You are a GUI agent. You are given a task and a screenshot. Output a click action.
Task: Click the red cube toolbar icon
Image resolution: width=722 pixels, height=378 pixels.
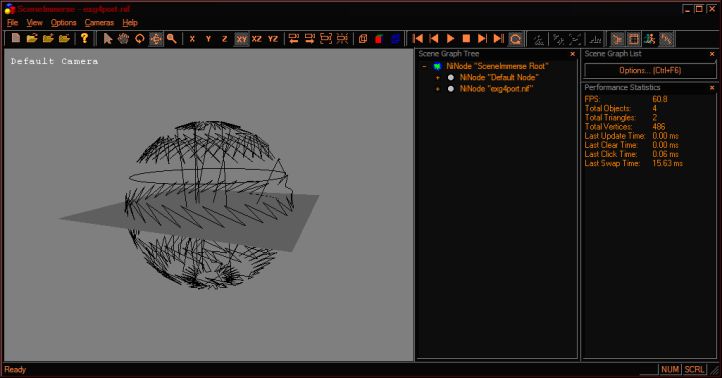click(379, 39)
